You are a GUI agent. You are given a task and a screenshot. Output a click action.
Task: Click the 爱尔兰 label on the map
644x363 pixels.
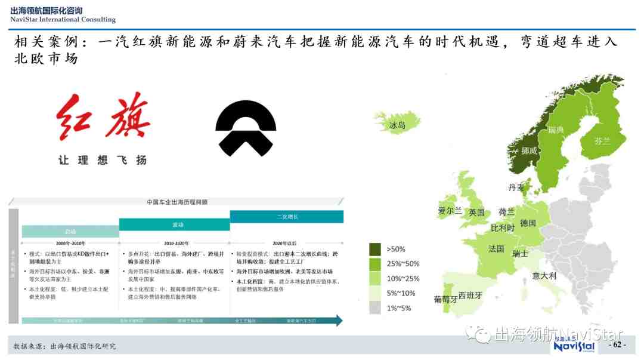tap(450, 211)
